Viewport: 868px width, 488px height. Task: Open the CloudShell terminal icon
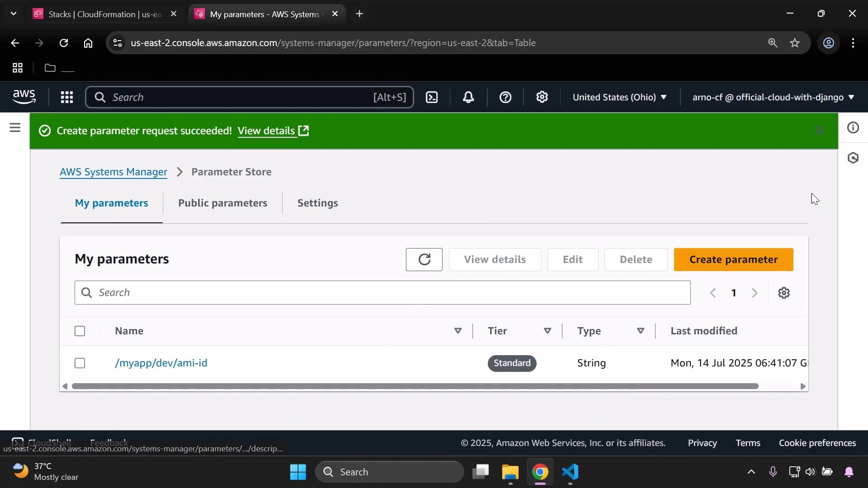click(18, 443)
